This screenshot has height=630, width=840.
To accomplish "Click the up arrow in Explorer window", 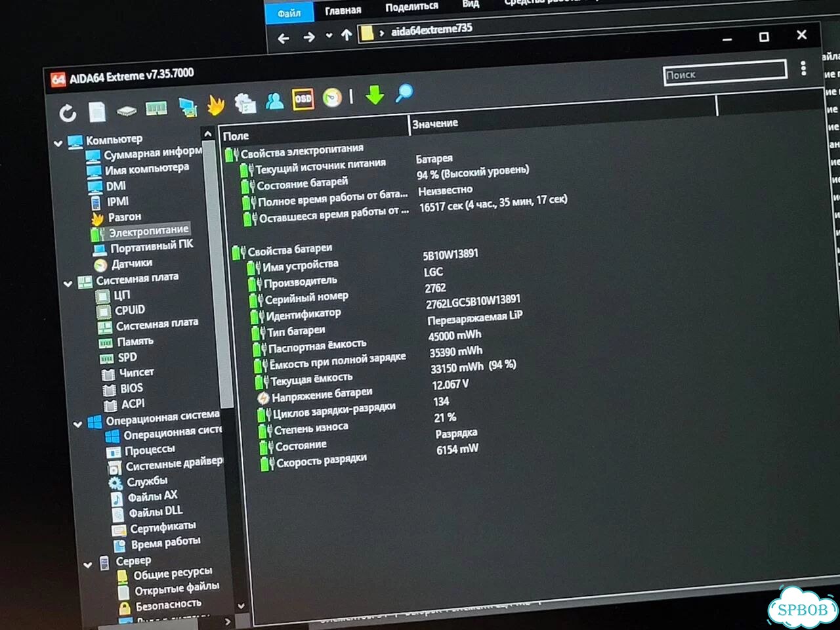I will [346, 35].
